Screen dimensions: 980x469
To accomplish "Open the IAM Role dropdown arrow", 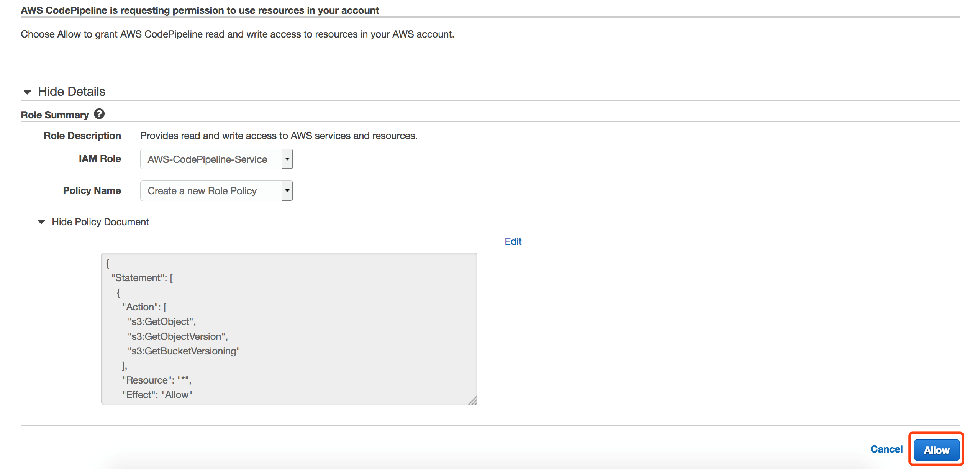I will click(287, 159).
